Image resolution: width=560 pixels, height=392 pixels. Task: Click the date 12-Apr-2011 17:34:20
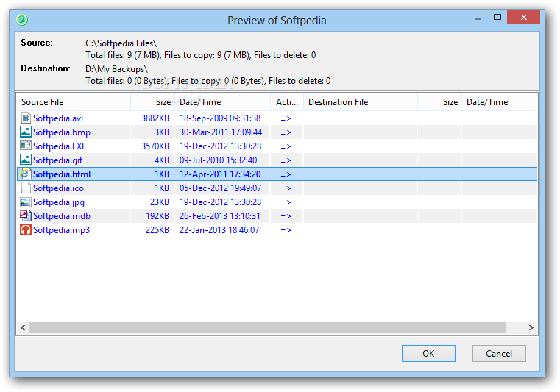click(x=220, y=174)
